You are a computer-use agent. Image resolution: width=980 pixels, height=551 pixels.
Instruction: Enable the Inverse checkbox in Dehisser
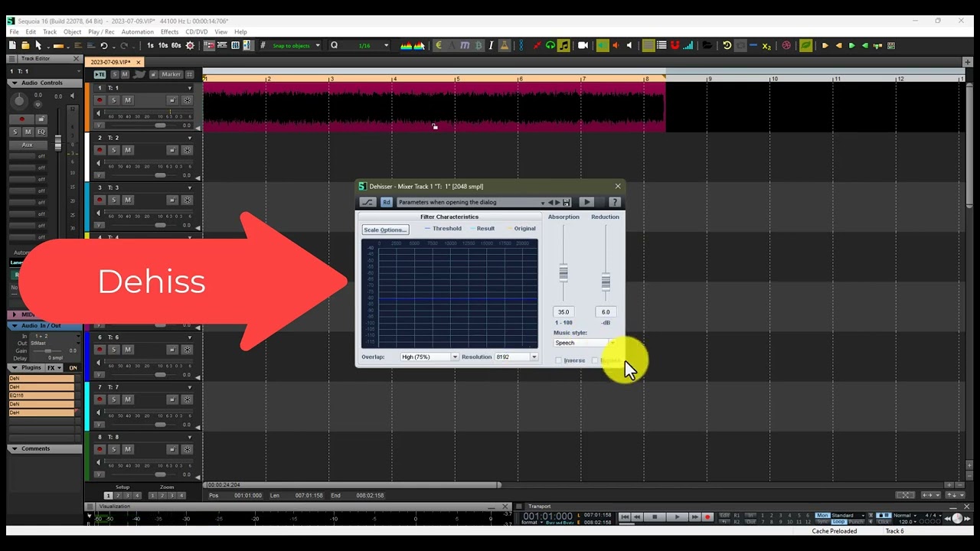click(x=559, y=360)
